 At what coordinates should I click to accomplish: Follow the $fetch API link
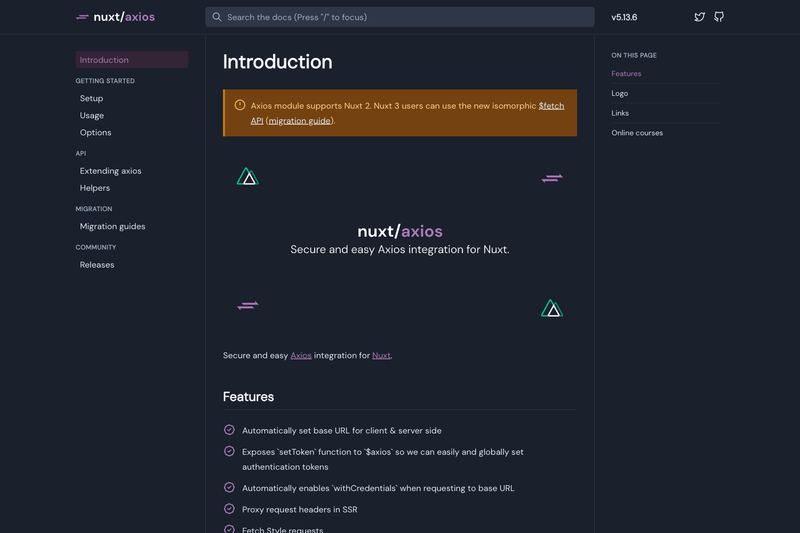(551, 106)
